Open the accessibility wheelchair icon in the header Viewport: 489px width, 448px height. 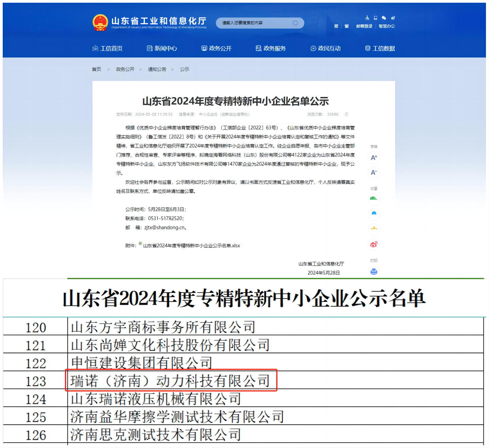coord(367,18)
